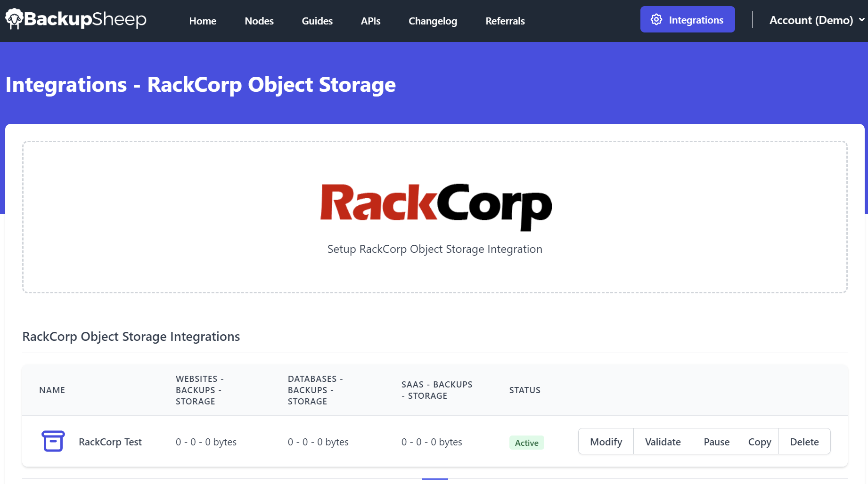Click the Websites - Backups - Storage header
This screenshot has width=868, height=484.
(200, 390)
